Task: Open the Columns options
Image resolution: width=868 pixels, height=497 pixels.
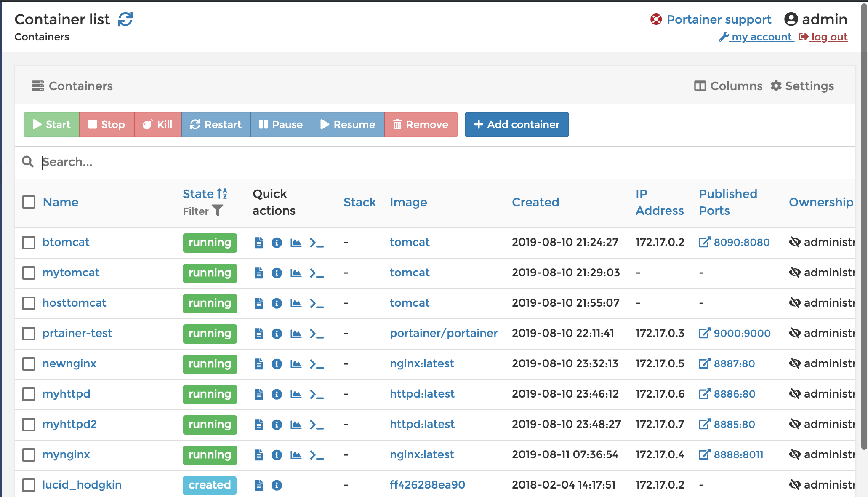Action: [x=728, y=86]
